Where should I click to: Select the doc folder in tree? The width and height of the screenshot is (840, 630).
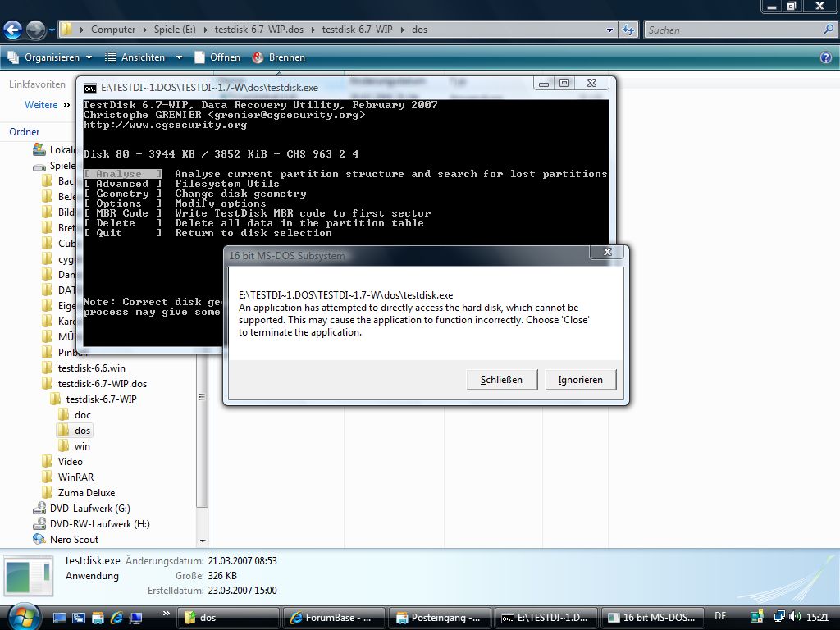pos(83,414)
